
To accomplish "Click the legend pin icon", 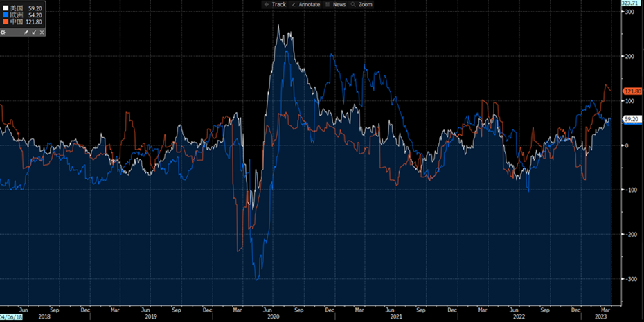I will pos(27,32).
